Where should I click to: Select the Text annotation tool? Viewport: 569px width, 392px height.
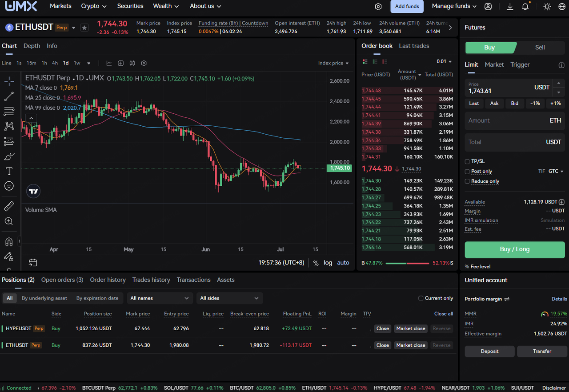pyautogui.click(x=9, y=171)
